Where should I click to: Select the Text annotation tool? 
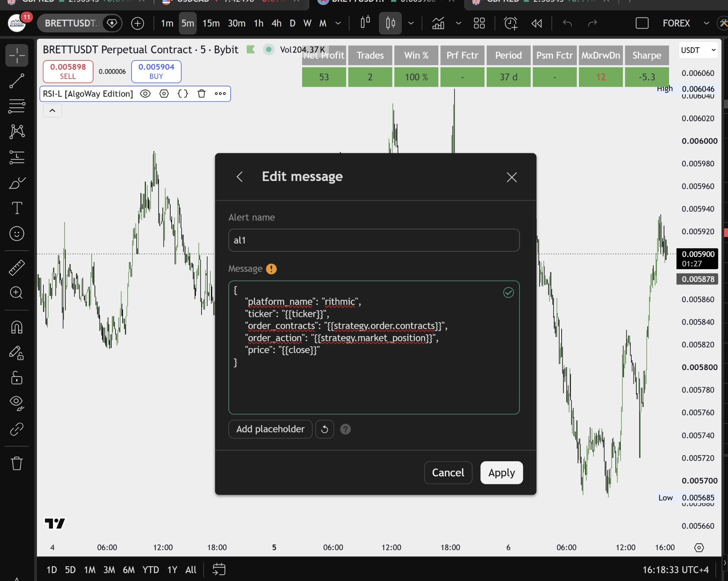coord(17,208)
